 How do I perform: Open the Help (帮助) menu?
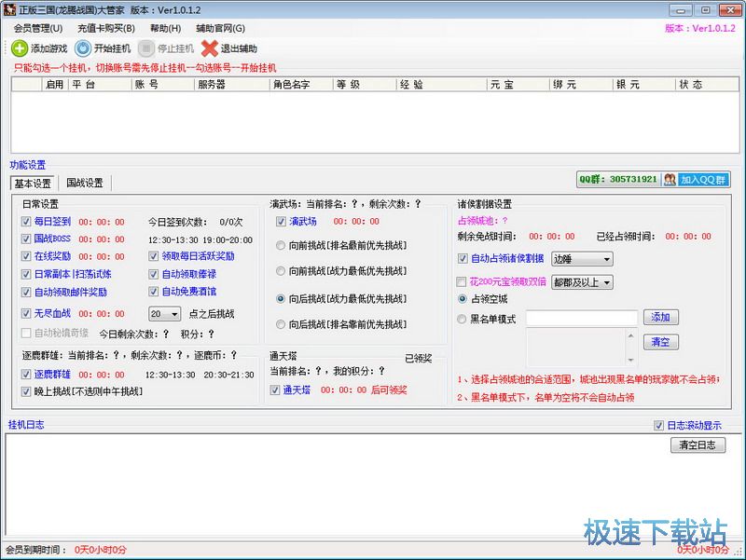pos(165,29)
